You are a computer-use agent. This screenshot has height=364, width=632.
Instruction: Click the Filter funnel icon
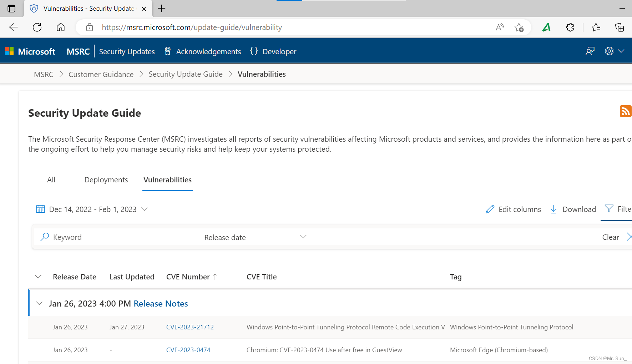[609, 208]
